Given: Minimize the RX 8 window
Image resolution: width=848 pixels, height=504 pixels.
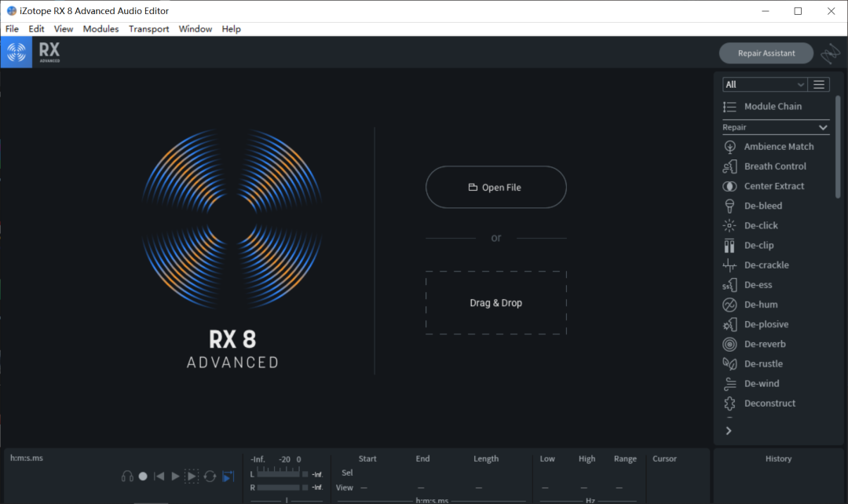Looking at the screenshot, I should click(x=766, y=11).
